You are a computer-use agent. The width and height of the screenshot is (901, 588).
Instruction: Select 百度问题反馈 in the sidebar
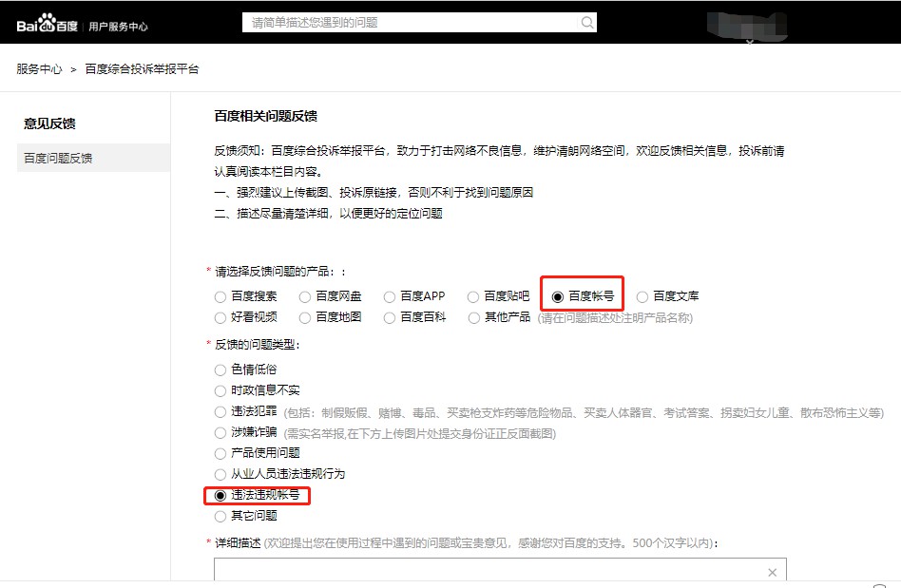point(58,159)
